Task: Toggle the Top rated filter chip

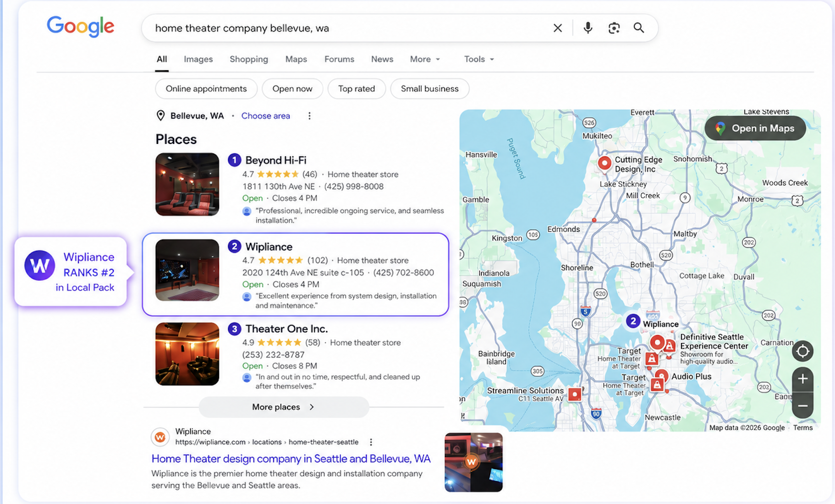Action: [356, 89]
